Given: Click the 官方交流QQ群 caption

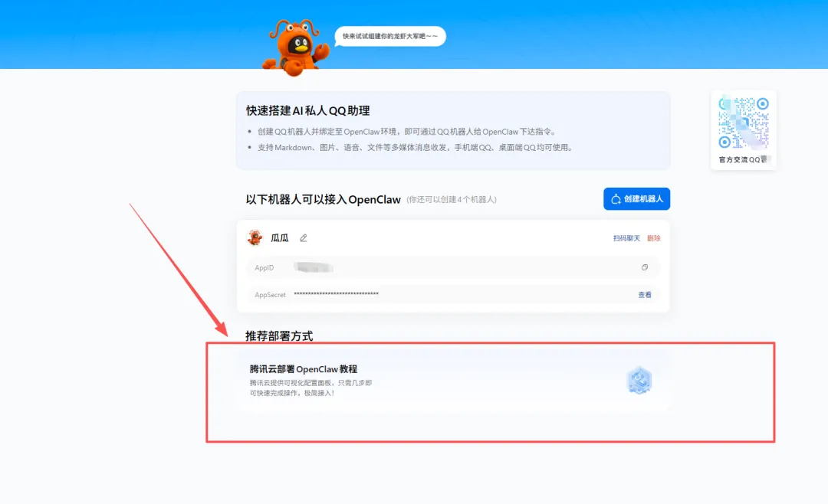Looking at the screenshot, I should (x=743, y=159).
